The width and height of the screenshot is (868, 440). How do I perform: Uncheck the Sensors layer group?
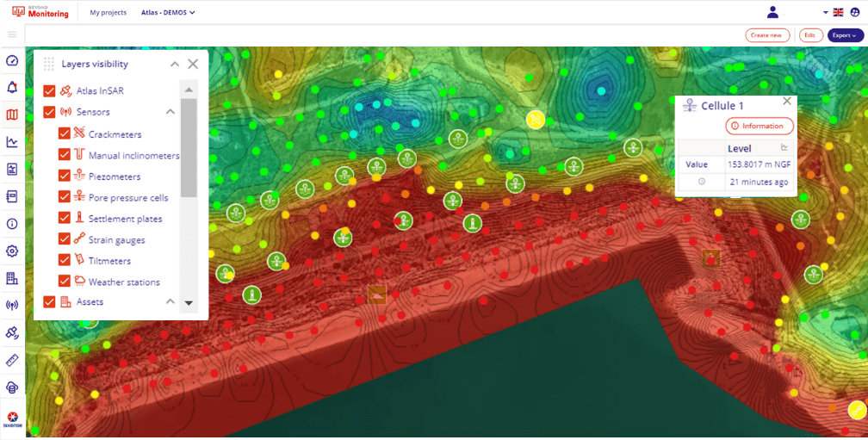point(49,112)
